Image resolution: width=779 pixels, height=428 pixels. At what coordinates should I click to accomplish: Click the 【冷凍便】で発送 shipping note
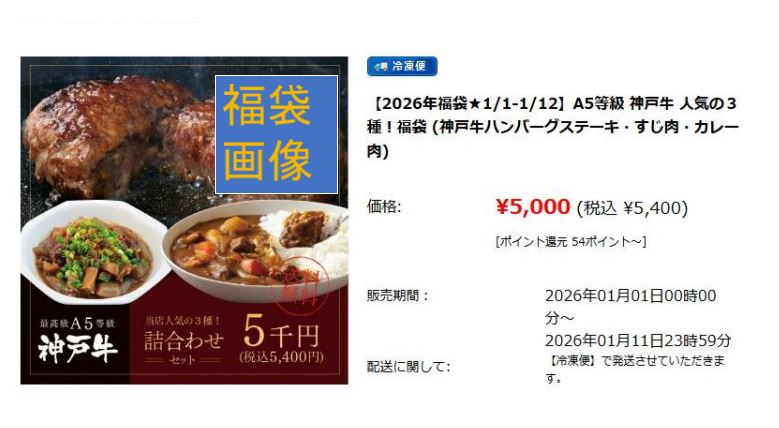coord(635,369)
